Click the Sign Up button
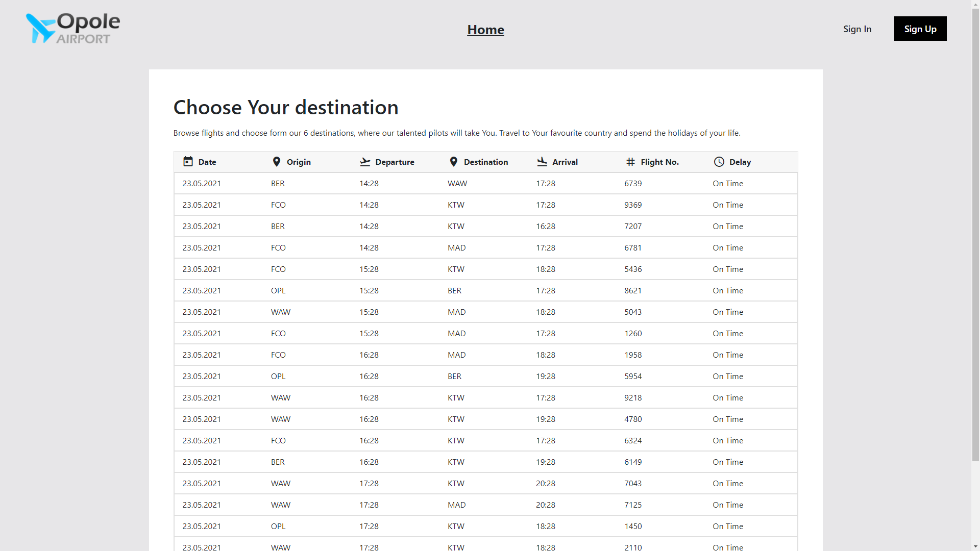This screenshot has height=551, width=980. coord(920,29)
